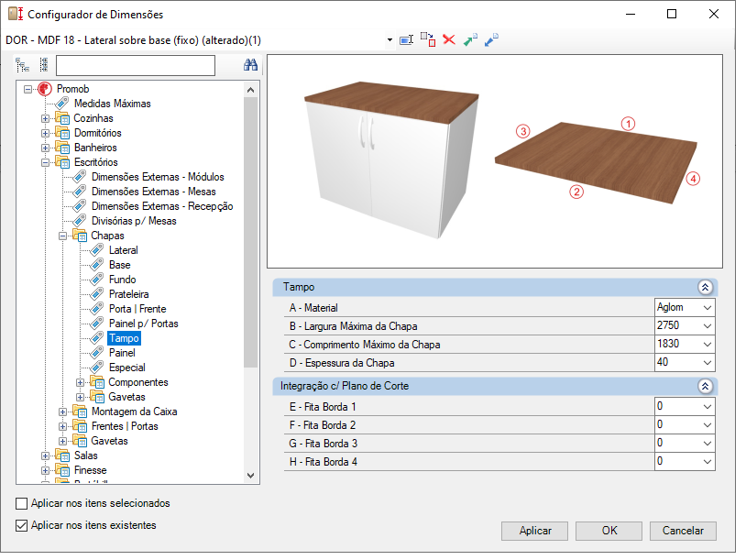Expand the Salas folder
The image size is (746, 560).
pos(45,456)
